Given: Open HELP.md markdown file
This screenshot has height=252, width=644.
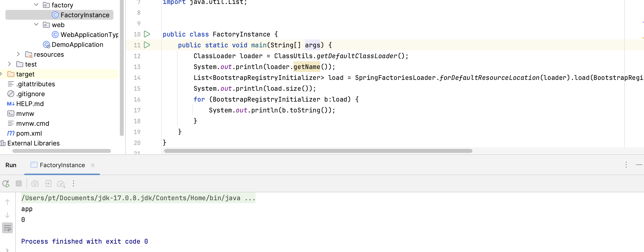Looking at the screenshot, I should (x=30, y=104).
